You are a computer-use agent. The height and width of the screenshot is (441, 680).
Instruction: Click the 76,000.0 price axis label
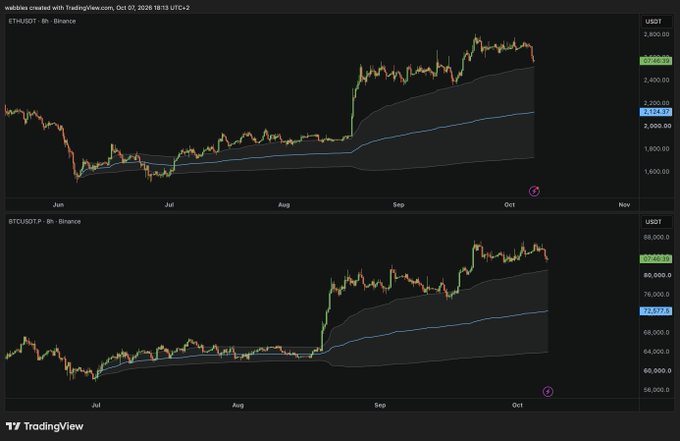tap(656, 294)
